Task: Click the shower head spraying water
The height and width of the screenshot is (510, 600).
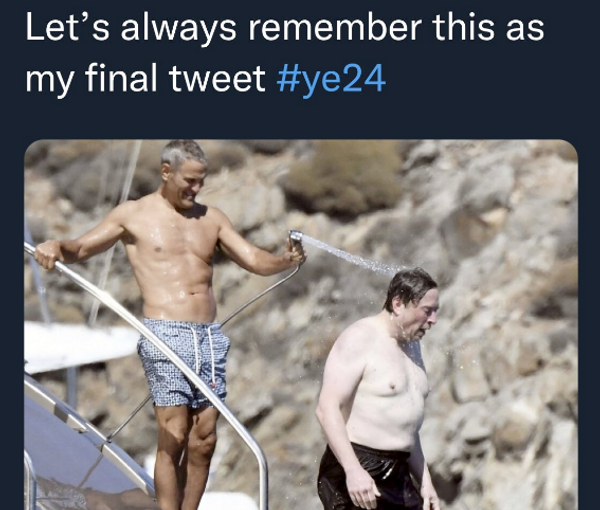Action: (295, 241)
